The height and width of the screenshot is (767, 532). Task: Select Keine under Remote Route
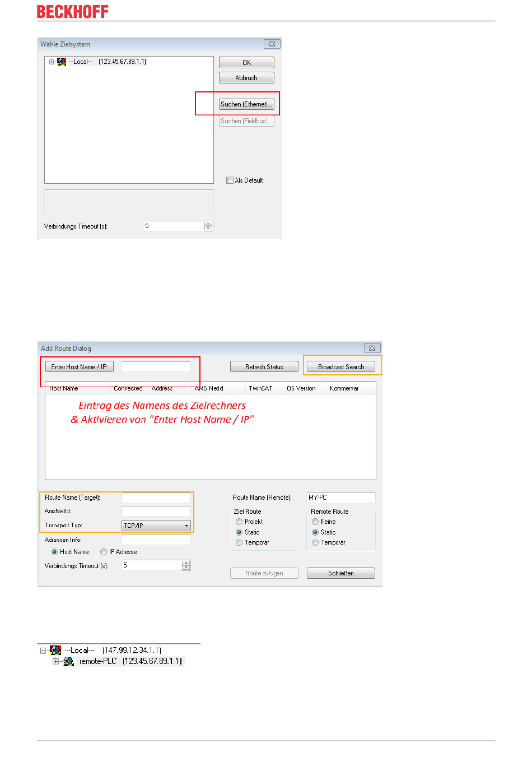[x=315, y=522]
